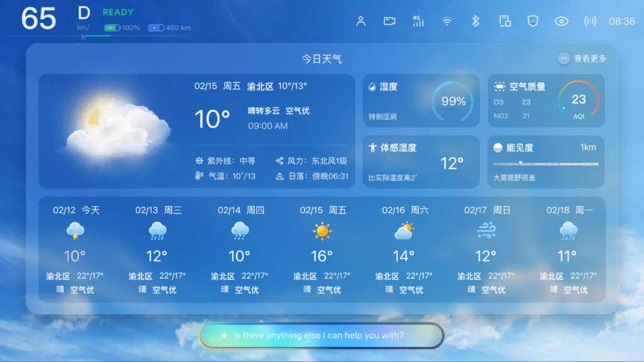Check the 4G signal icon
The image size is (644, 362).
coord(418,21)
